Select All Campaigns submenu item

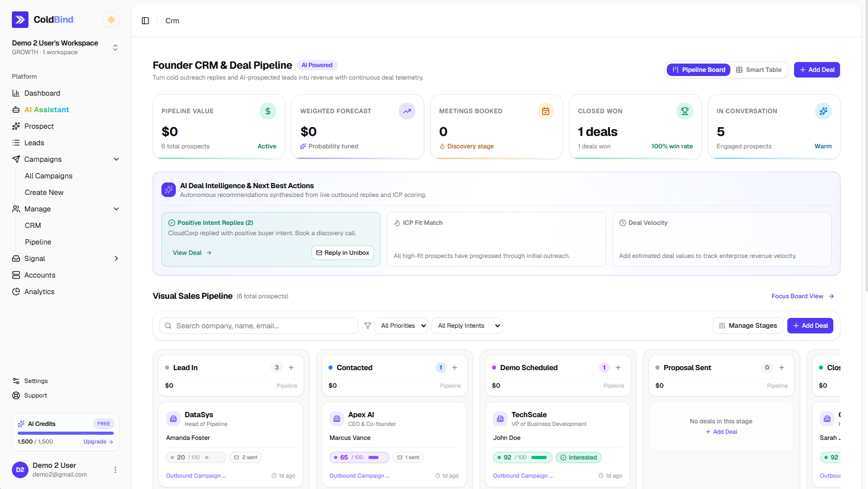49,176
